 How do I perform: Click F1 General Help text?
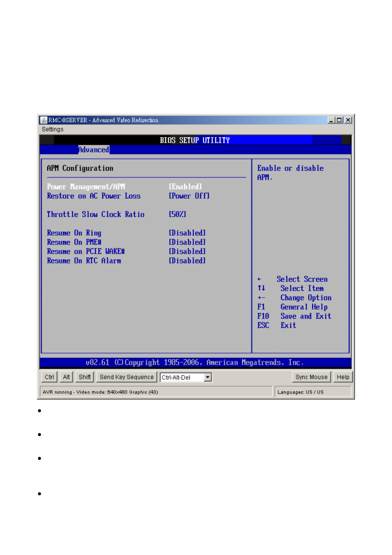[293, 307]
